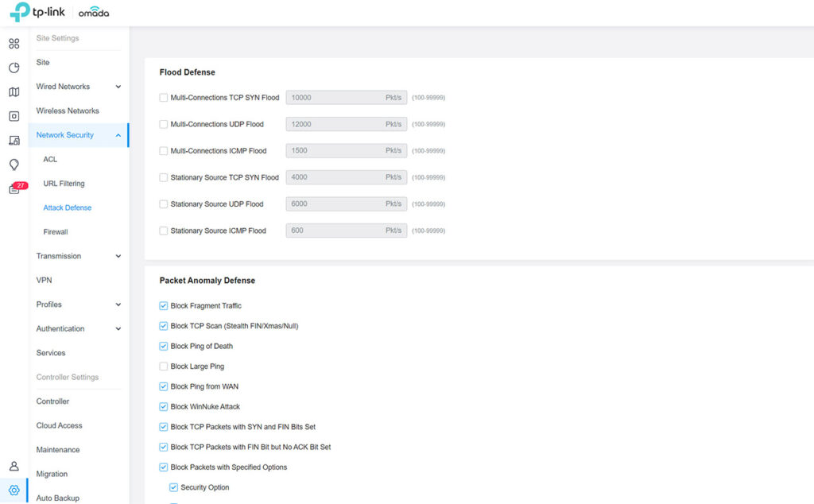814x504 pixels.
Task: Disable Block Fragment Traffic
Action: coord(164,305)
